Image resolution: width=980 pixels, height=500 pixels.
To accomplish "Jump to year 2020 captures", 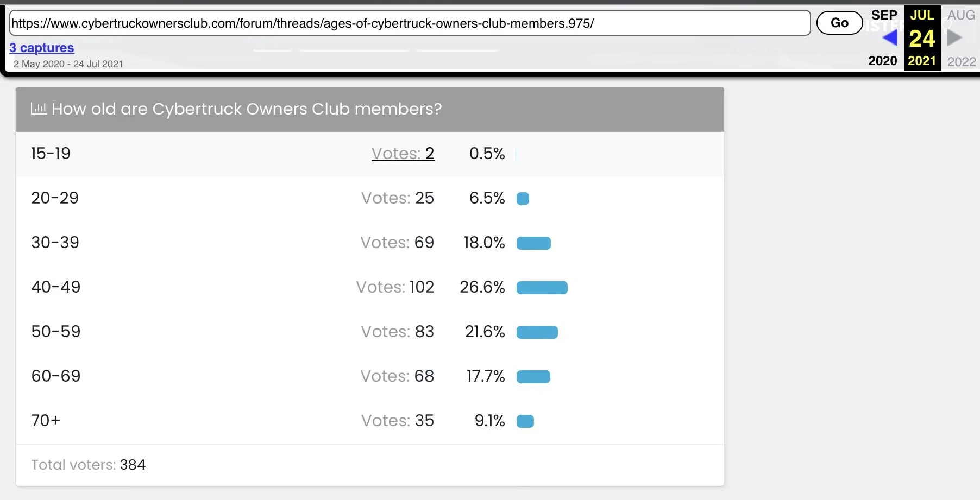I will (x=883, y=61).
